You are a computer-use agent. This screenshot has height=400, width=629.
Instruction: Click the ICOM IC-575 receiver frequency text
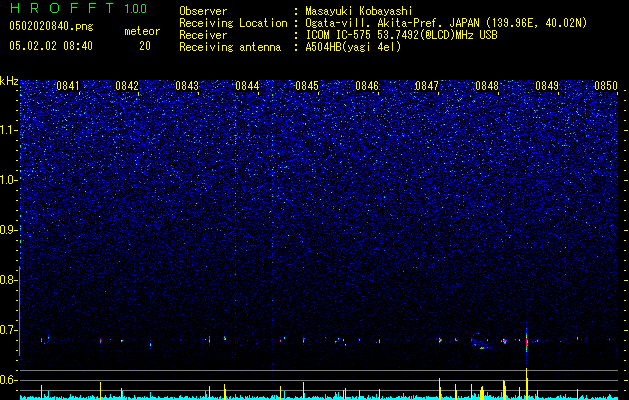pos(401,35)
